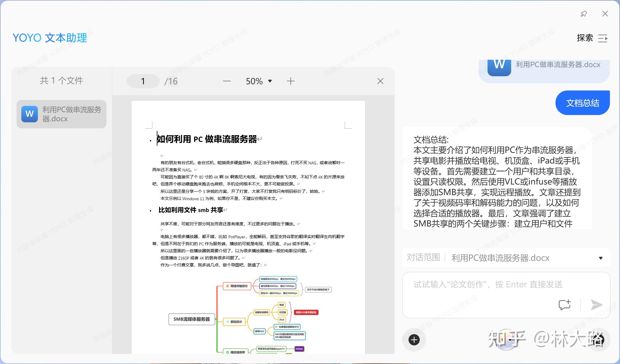The height and width of the screenshot is (364, 620).
Task: Open the 50% zoom level dropdown
Action: coord(259,81)
